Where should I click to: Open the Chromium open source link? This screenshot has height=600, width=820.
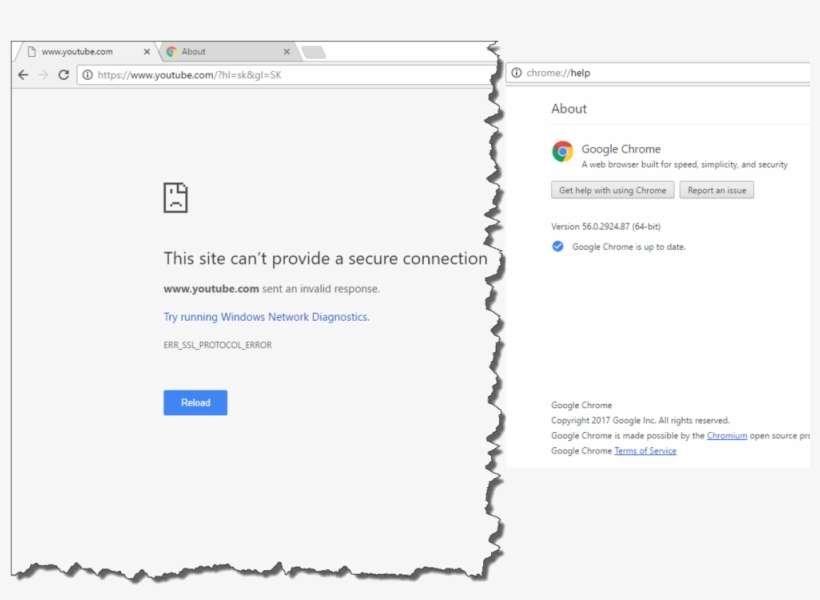coord(726,435)
